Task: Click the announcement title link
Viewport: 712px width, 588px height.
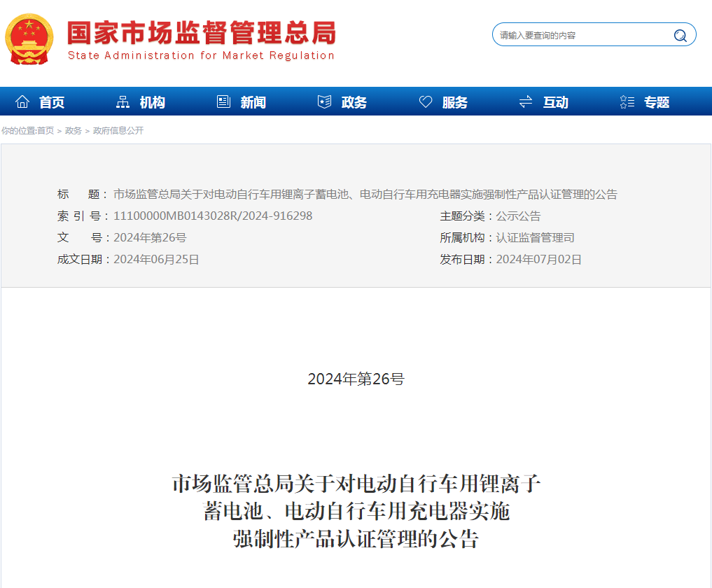Action: pos(365,194)
